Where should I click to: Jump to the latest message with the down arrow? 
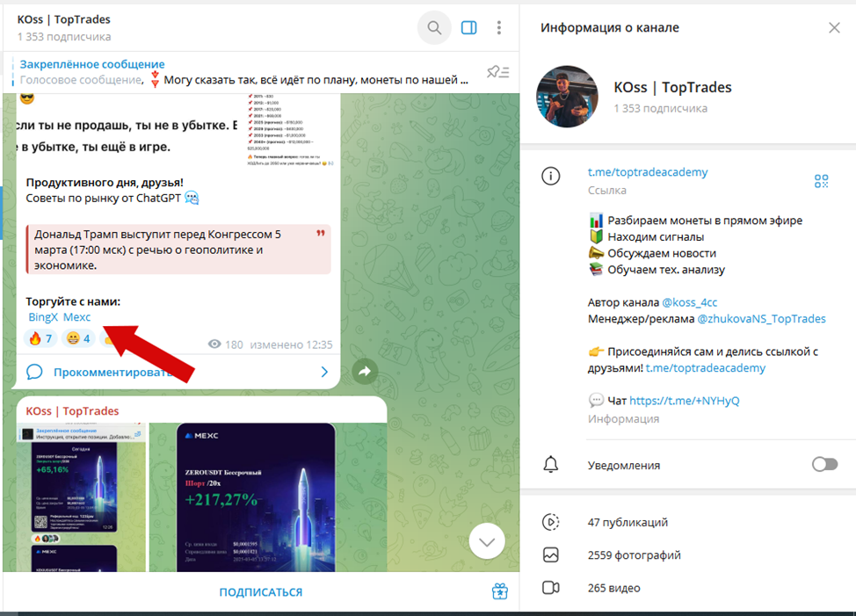[x=486, y=541]
